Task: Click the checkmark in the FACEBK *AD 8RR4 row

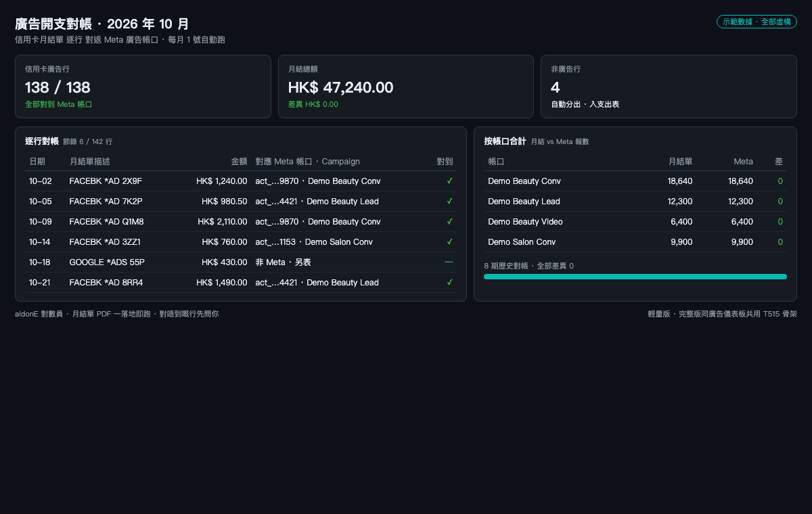Action: [x=449, y=283]
